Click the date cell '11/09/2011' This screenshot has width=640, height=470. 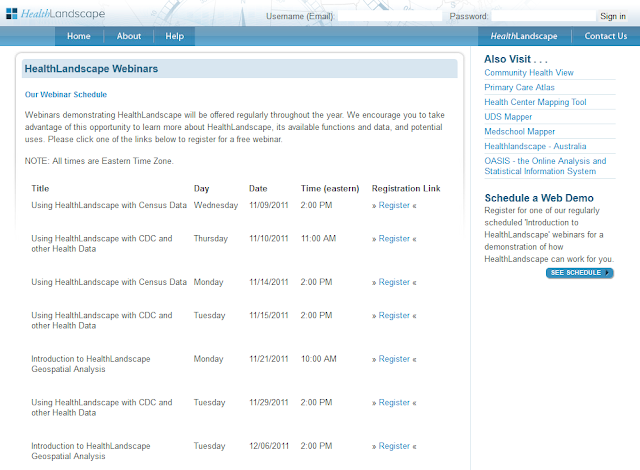269,205
